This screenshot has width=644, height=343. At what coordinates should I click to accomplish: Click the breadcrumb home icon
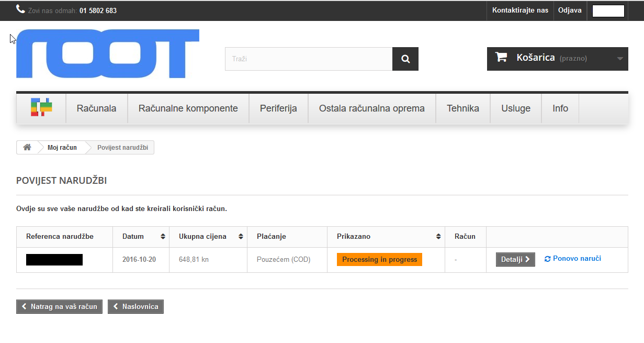click(27, 148)
